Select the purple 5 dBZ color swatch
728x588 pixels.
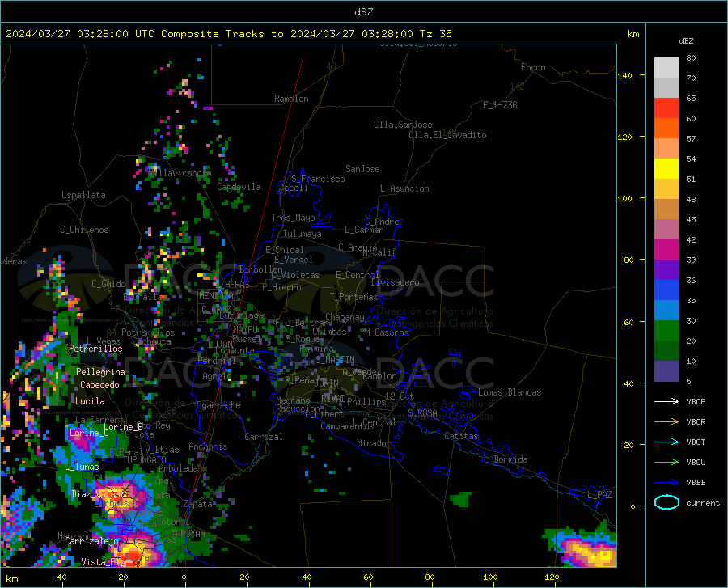(667, 370)
